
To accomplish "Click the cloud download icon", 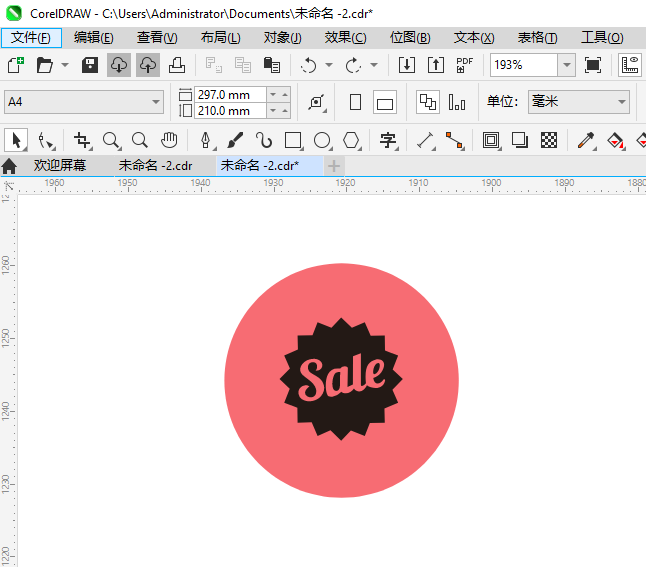I will pos(119,65).
